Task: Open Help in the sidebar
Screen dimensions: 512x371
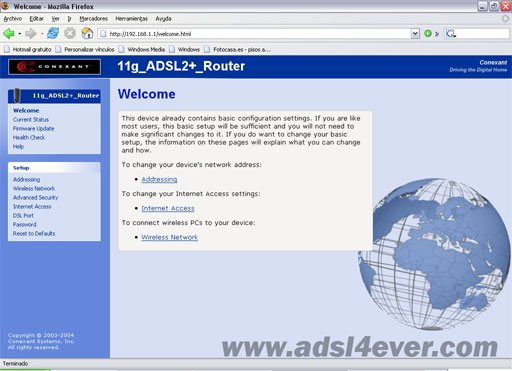Action: coord(18,146)
